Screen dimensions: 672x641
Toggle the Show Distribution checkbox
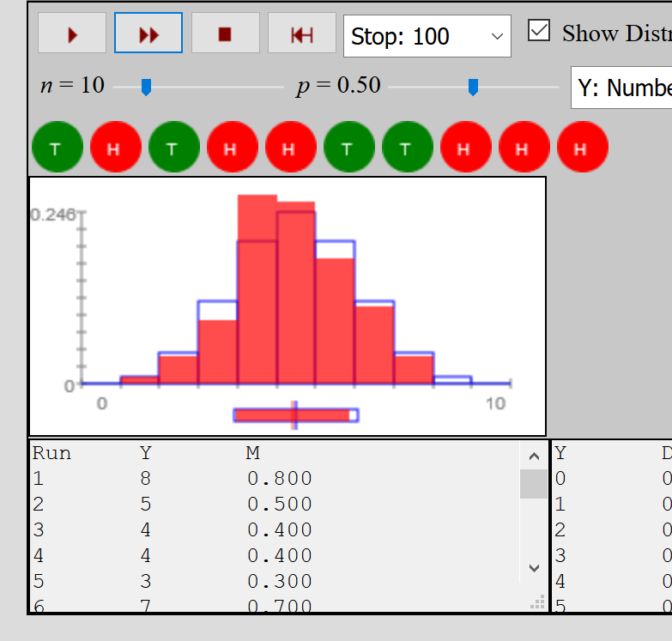point(539,31)
